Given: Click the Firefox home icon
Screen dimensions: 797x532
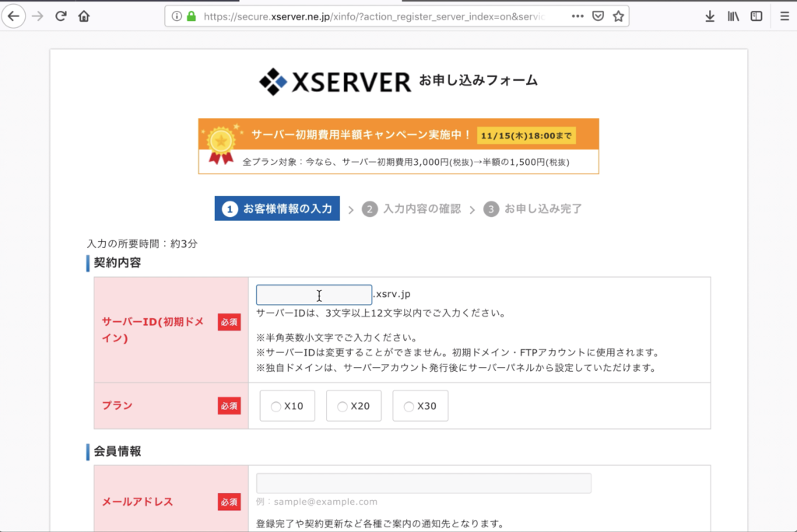Looking at the screenshot, I should pos(84,16).
